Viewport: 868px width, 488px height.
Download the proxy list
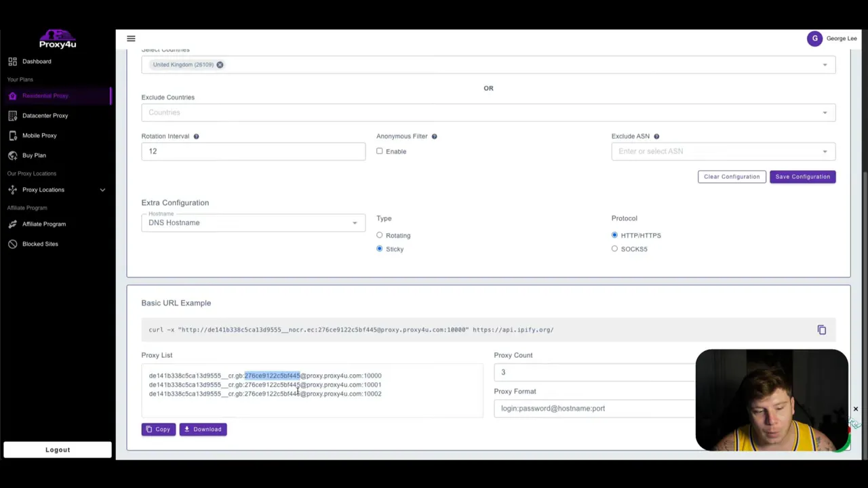[202, 428]
